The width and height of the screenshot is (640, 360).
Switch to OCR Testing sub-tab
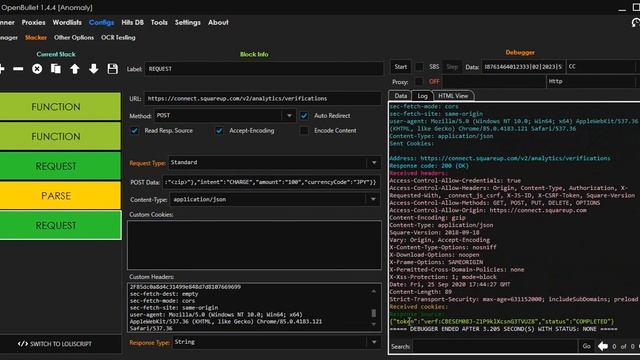tap(118, 38)
